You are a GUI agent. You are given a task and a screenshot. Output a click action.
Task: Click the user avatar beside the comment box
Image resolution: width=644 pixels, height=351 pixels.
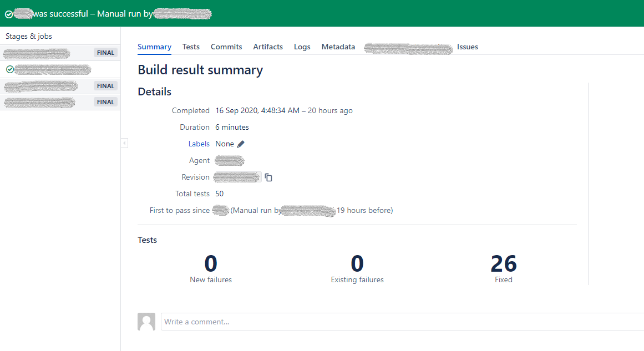pyautogui.click(x=146, y=322)
